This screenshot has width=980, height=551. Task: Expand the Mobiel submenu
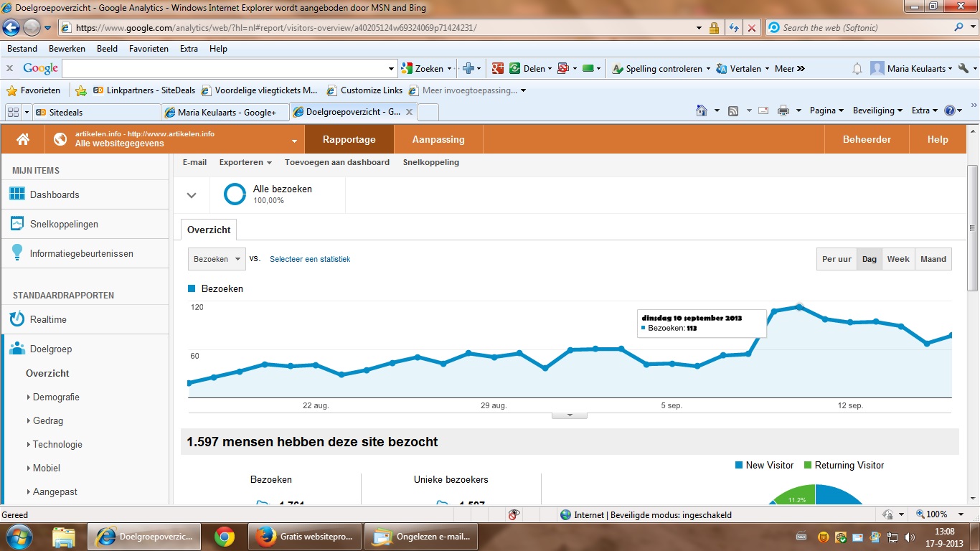pyautogui.click(x=44, y=468)
